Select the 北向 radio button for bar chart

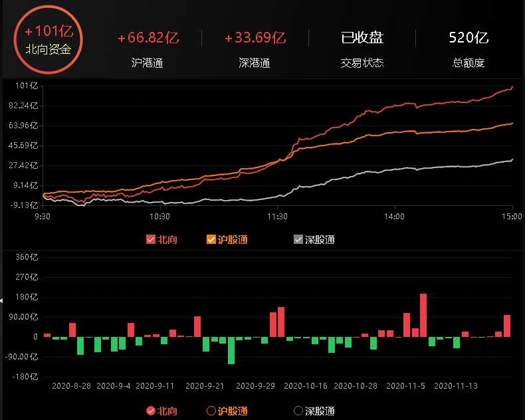(151, 411)
